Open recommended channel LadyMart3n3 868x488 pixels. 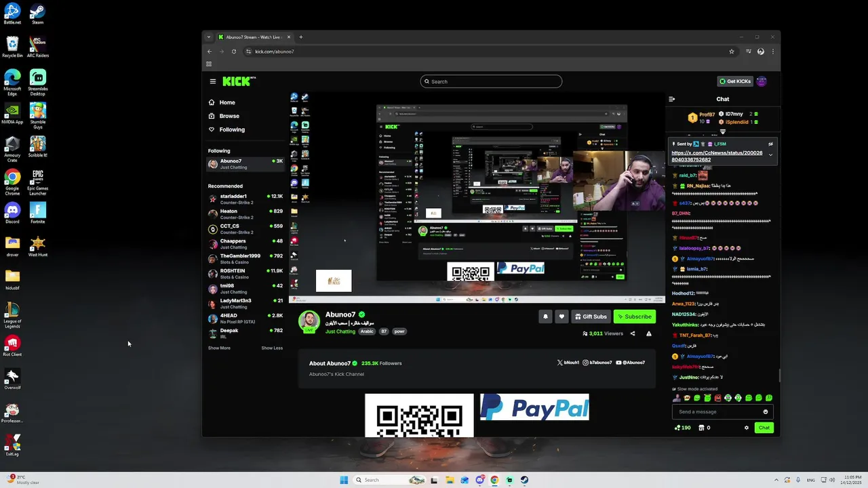click(245, 304)
